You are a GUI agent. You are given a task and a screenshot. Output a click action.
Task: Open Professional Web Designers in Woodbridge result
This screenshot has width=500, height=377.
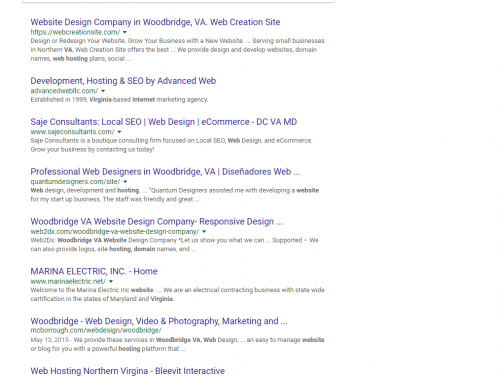[x=165, y=172]
